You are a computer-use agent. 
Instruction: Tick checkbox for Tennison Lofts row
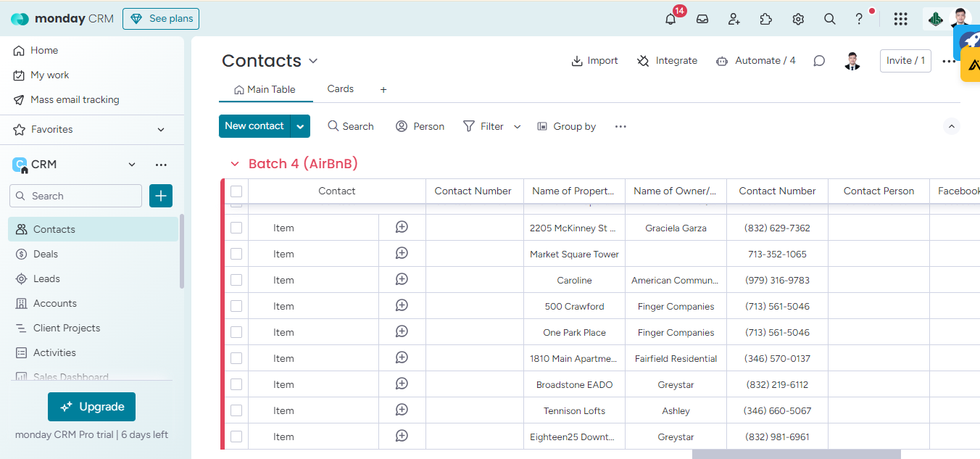(236, 410)
